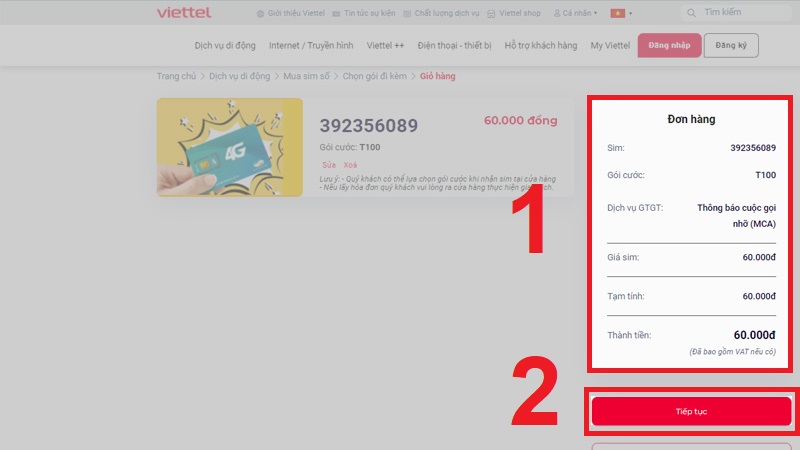Open Điện thoại - thiết bị menu

455,45
